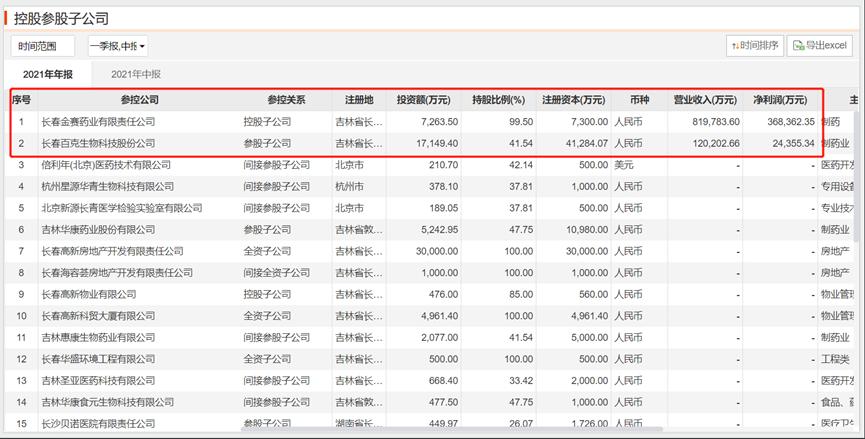
Task: Click the 导出excel export button
Action: (819, 46)
